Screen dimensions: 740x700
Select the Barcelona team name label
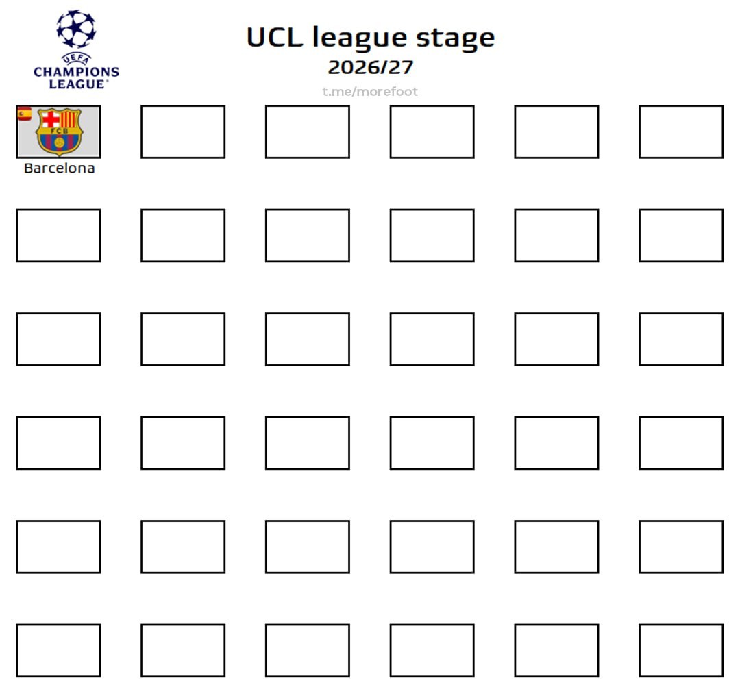click(x=59, y=168)
